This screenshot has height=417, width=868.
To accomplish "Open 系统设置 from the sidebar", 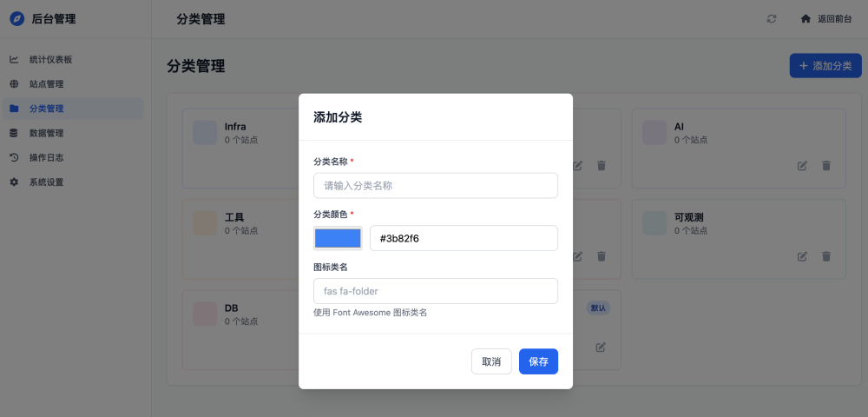I will (x=73, y=182).
